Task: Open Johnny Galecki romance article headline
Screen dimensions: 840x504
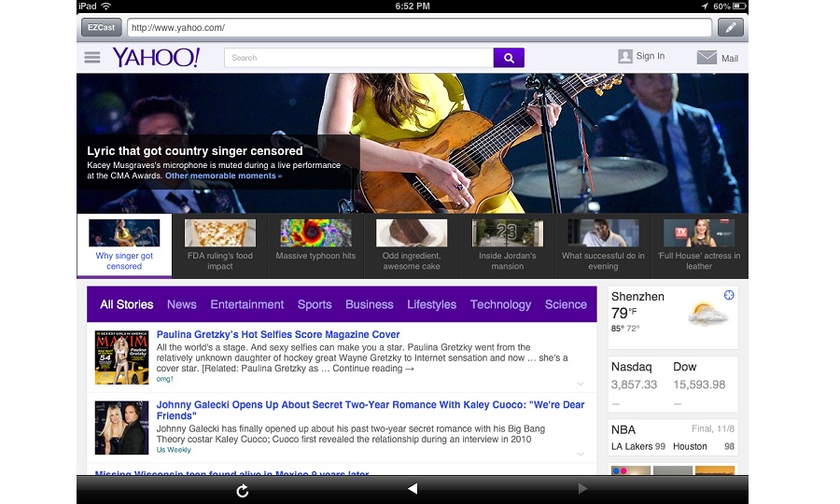Action: pyautogui.click(x=371, y=411)
